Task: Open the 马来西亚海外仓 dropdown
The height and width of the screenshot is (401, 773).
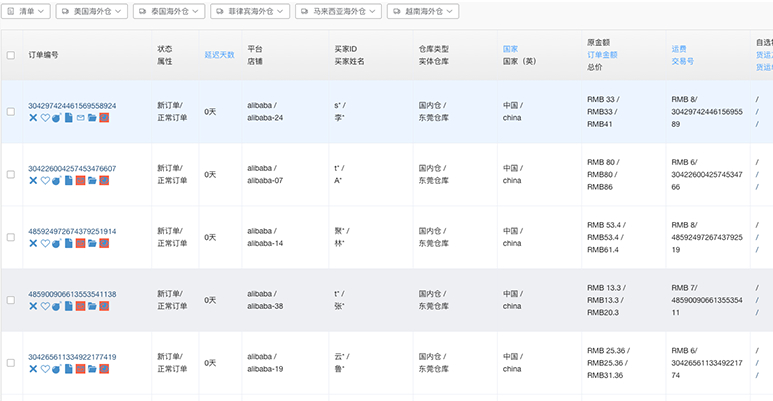Action: pyautogui.click(x=339, y=11)
